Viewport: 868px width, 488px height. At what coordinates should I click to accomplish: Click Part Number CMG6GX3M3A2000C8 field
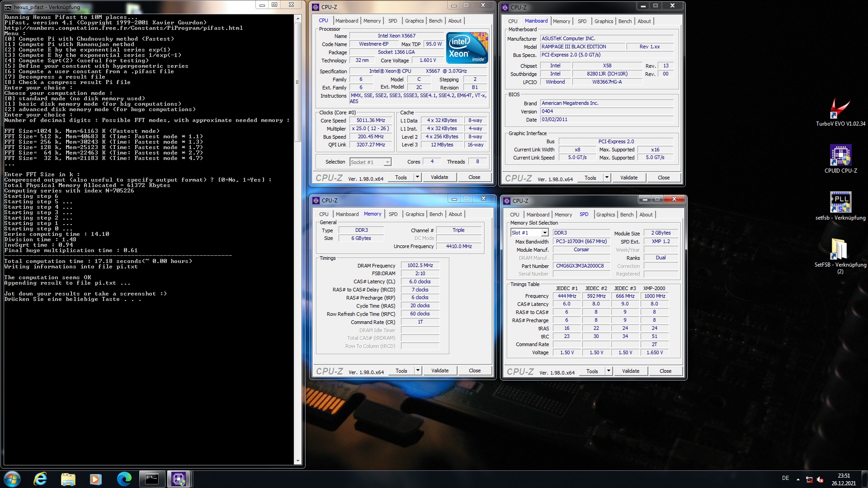pyautogui.click(x=581, y=266)
